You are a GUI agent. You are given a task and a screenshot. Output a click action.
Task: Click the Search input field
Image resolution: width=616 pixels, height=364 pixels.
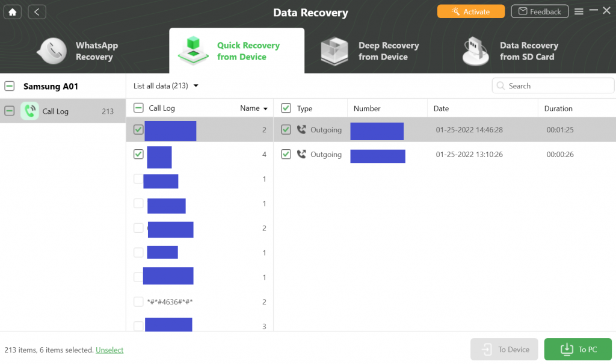click(x=553, y=85)
